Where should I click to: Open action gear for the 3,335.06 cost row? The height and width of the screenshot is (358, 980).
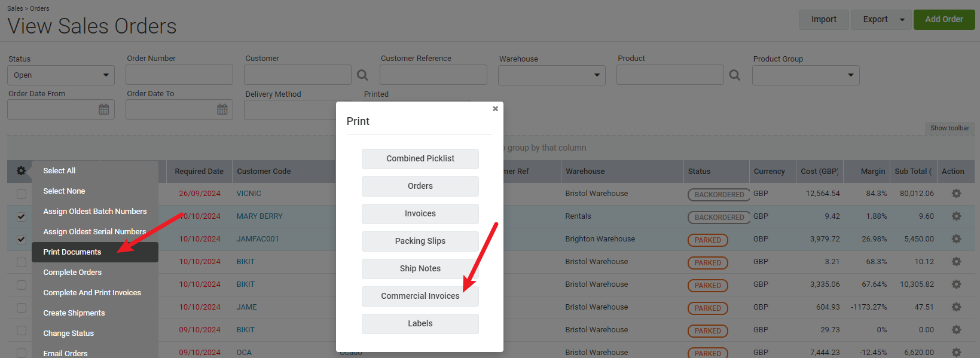[956, 284]
